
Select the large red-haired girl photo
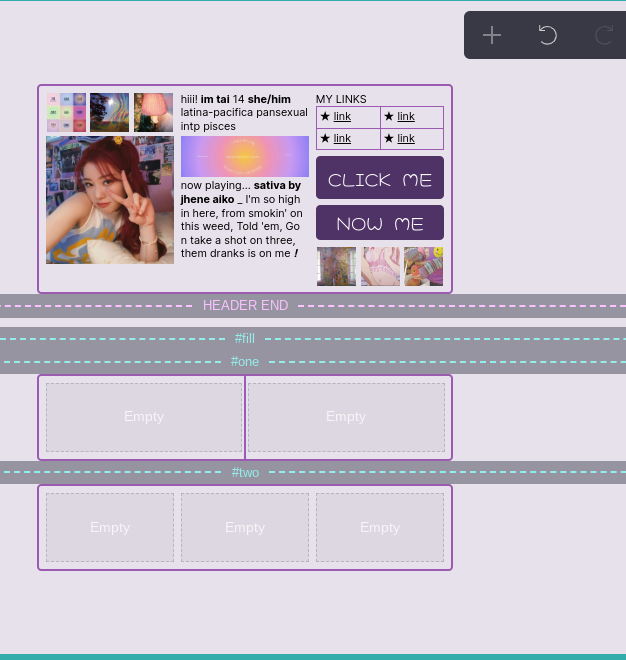click(x=110, y=200)
